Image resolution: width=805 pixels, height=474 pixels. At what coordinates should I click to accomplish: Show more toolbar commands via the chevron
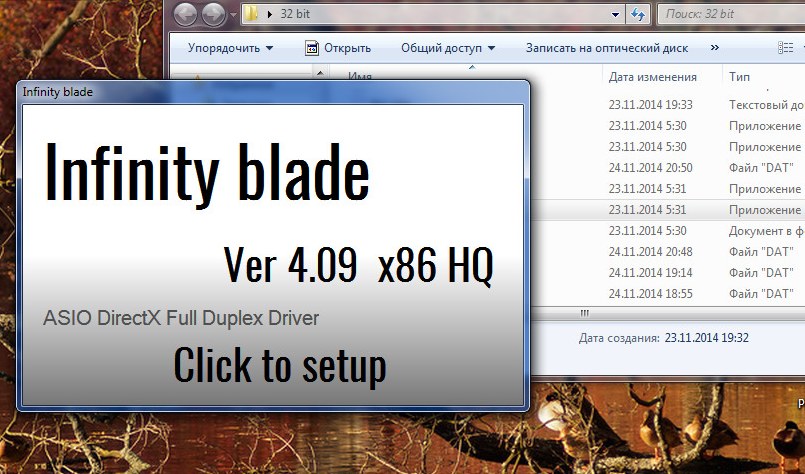(x=715, y=48)
